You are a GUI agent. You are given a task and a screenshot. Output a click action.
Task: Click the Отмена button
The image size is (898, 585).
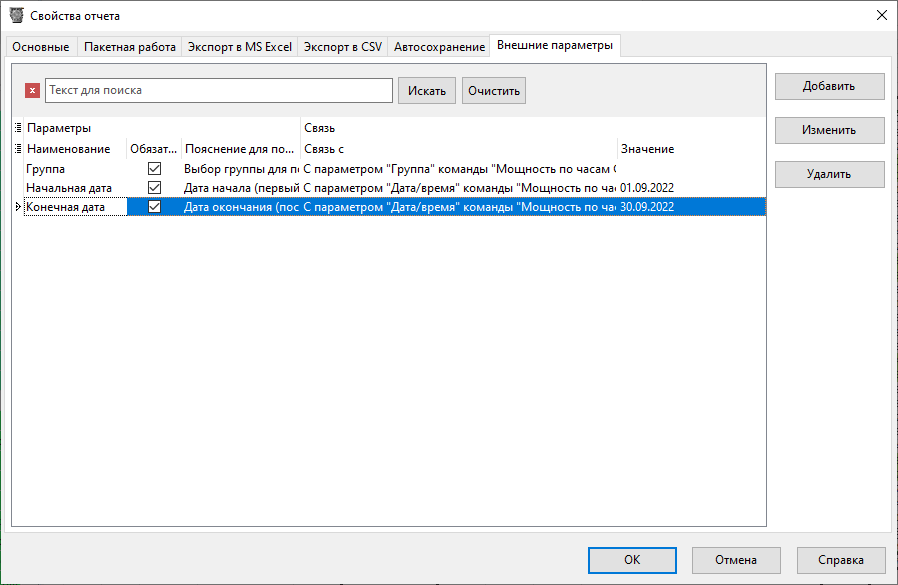pyautogui.click(x=736, y=560)
